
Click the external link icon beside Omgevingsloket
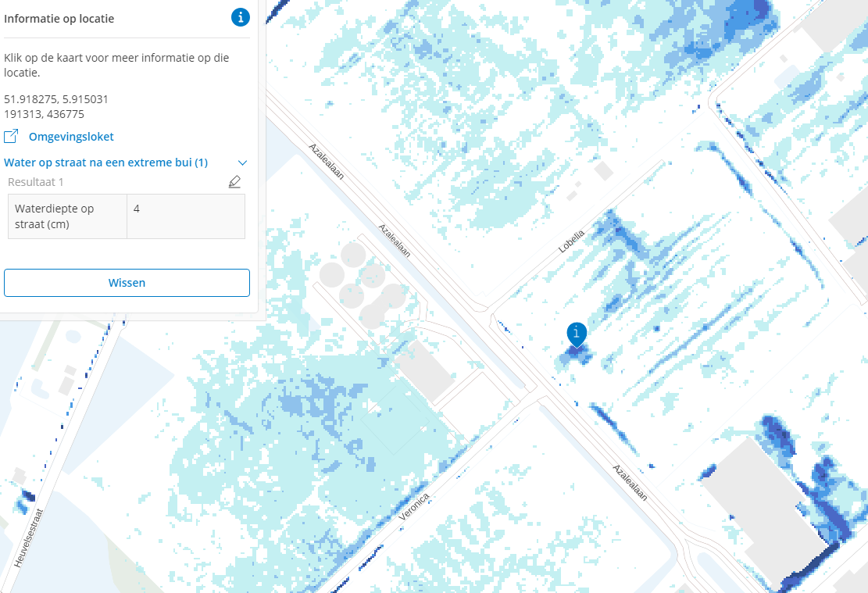pyautogui.click(x=11, y=136)
